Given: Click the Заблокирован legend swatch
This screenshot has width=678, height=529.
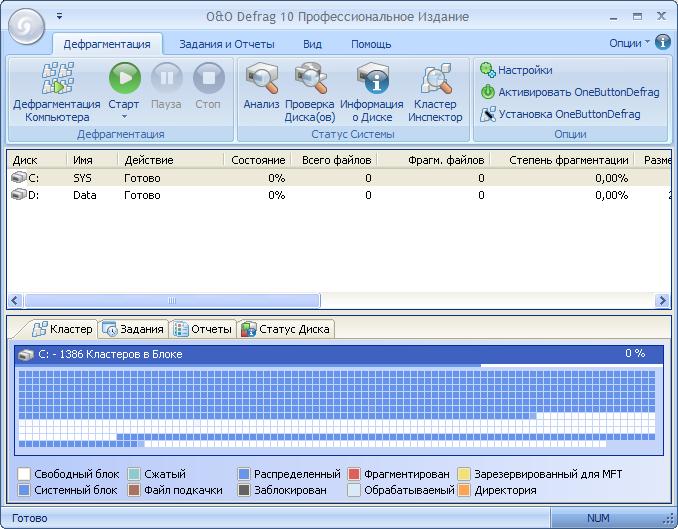Looking at the screenshot, I should point(244,490).
